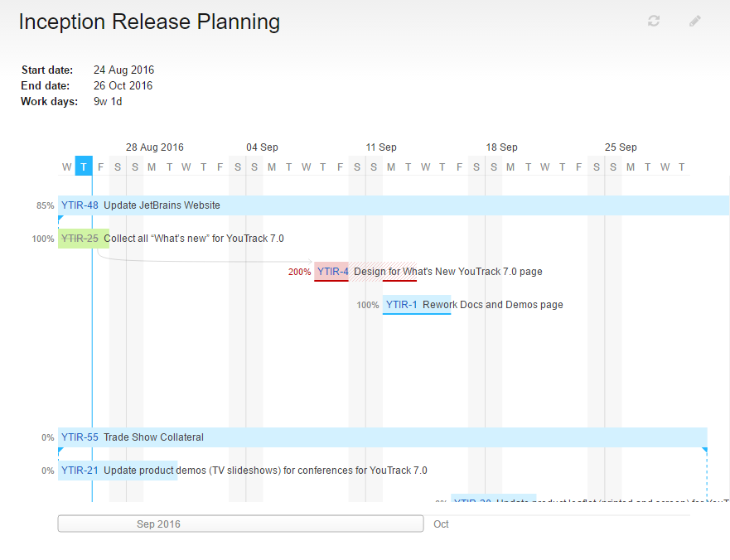
Task: Open issue YTIR-21 product demos task
Action: [x=80, y=470]
